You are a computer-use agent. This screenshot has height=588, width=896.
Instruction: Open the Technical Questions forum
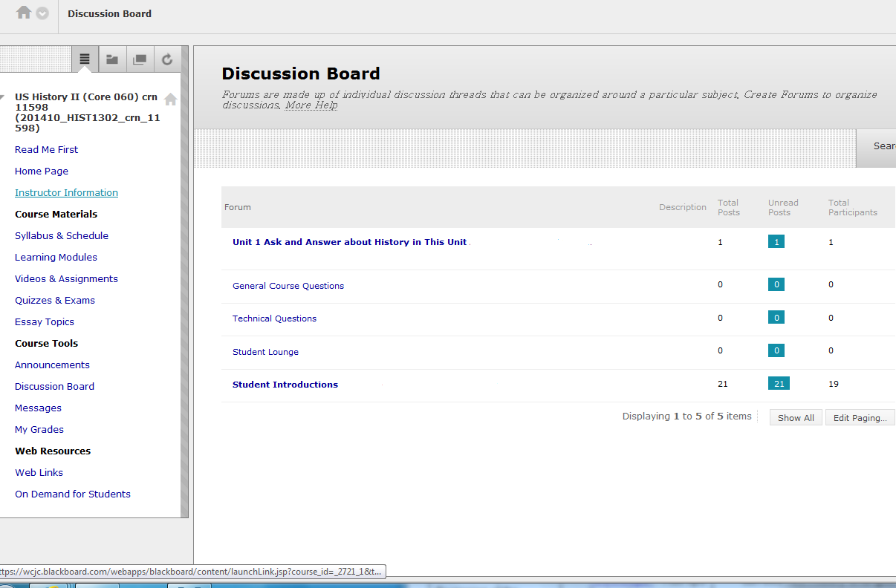tap(274, 318)
